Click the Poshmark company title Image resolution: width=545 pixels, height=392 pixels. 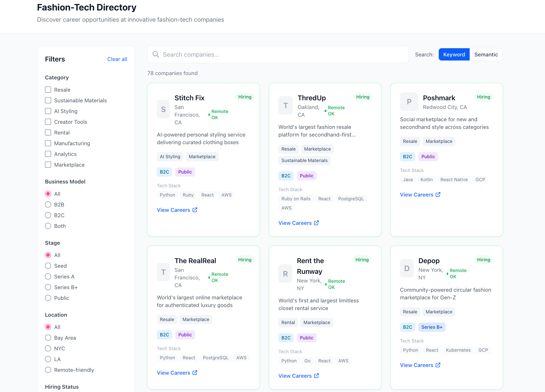[x=439, y=98]
